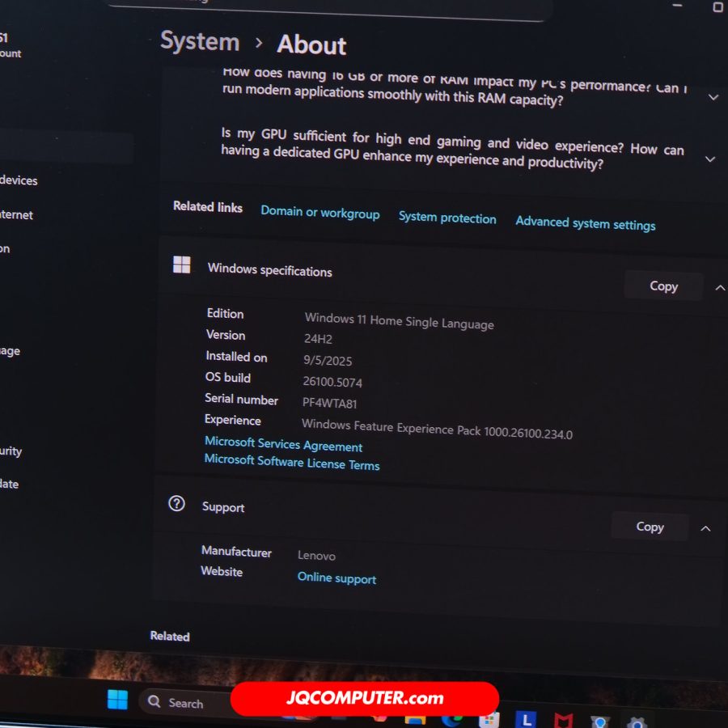Click the 'Support' section heading
Image resolution: width=728 pixels, height=728 pixels.
pos(223,507)
